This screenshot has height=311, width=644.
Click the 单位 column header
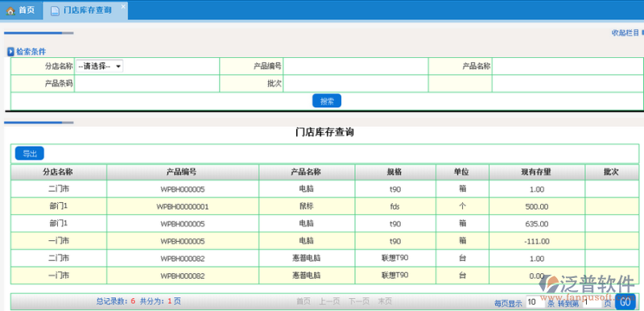(x=462, y=172)
